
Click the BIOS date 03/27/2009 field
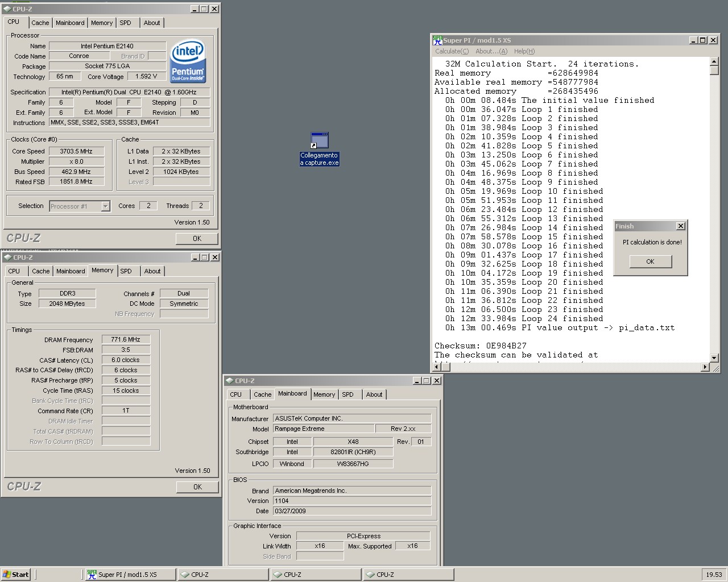coord(352,511)
